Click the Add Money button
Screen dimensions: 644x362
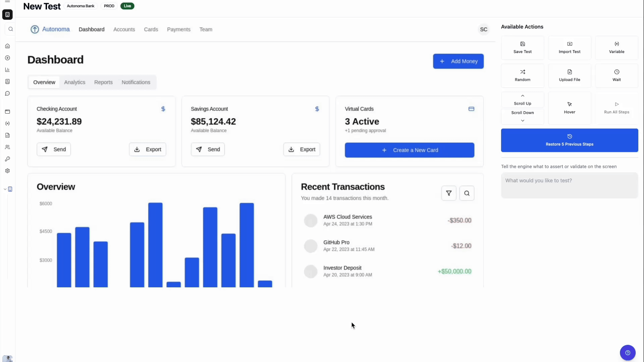[458, 61]
